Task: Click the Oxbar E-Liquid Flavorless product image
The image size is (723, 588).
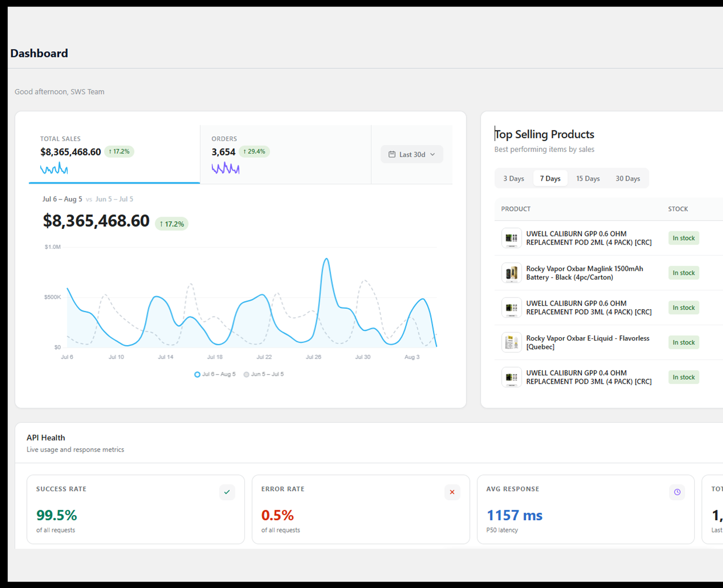Action: pyautogui.click(x=511, y=343)
